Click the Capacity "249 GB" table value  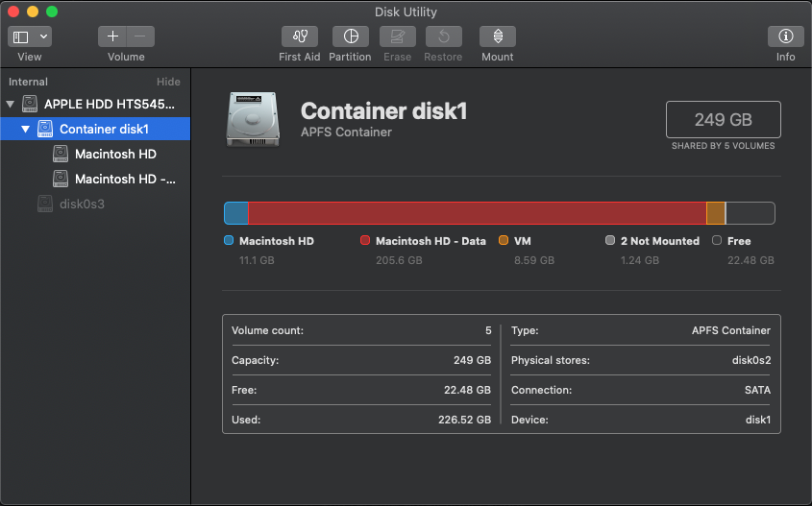(x=472, y=360)
